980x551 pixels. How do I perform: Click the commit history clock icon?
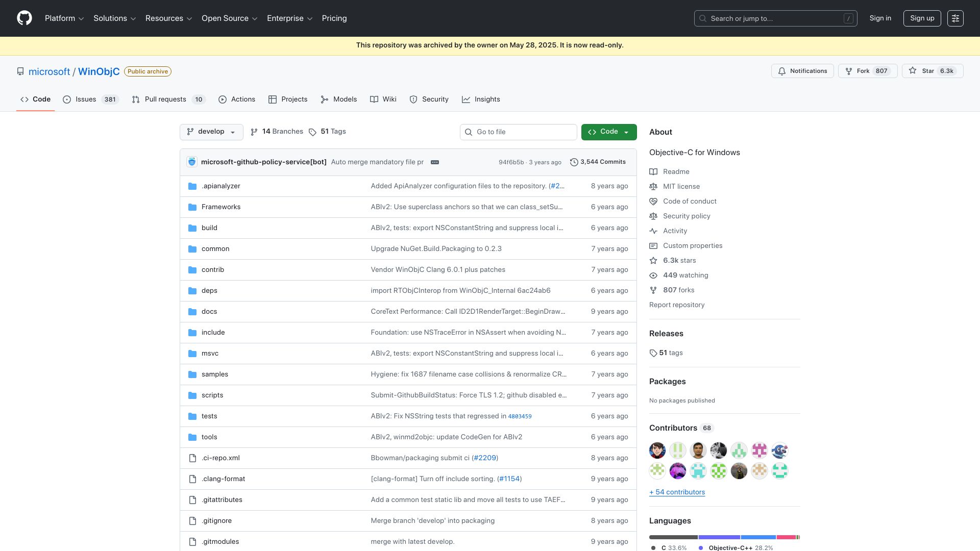tap(574, 162)
